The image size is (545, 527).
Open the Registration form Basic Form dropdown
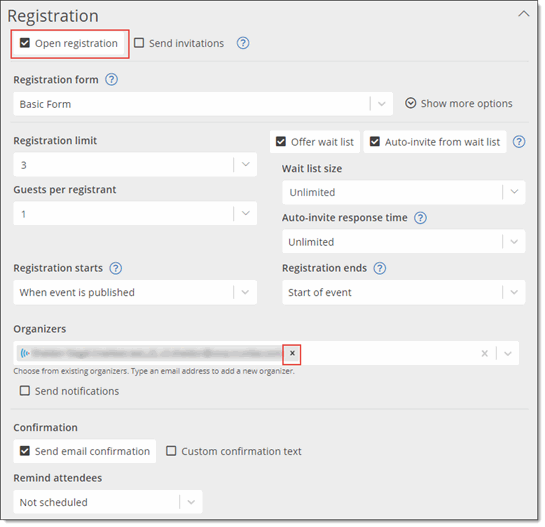pyautogui.click(x=203, y=104)
